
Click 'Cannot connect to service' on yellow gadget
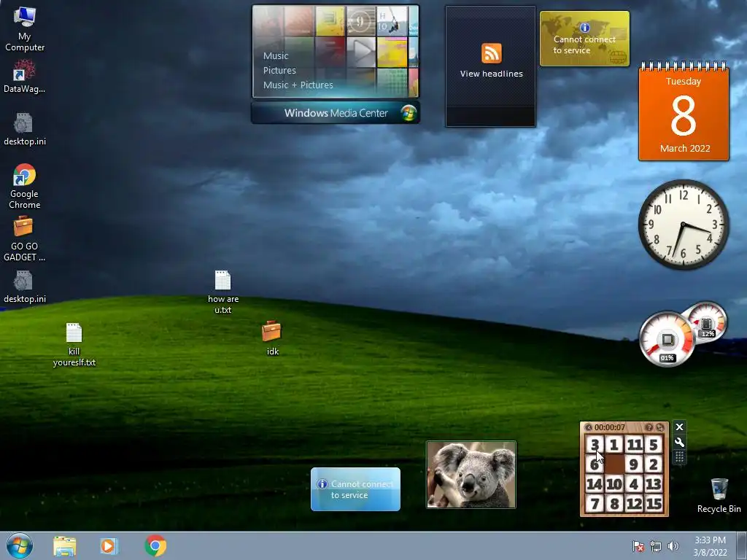click(584, 44)
